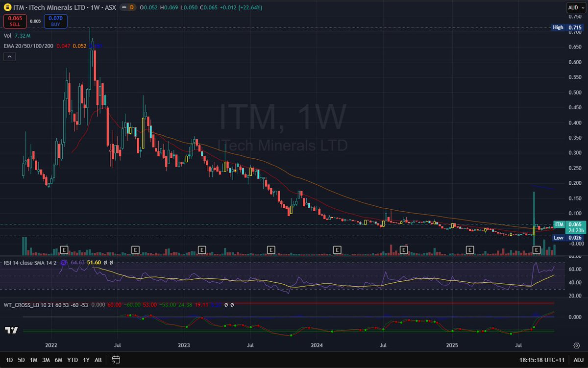Open the earnings marker for early 2023
The image size is (588, 368).
[201, 250]
